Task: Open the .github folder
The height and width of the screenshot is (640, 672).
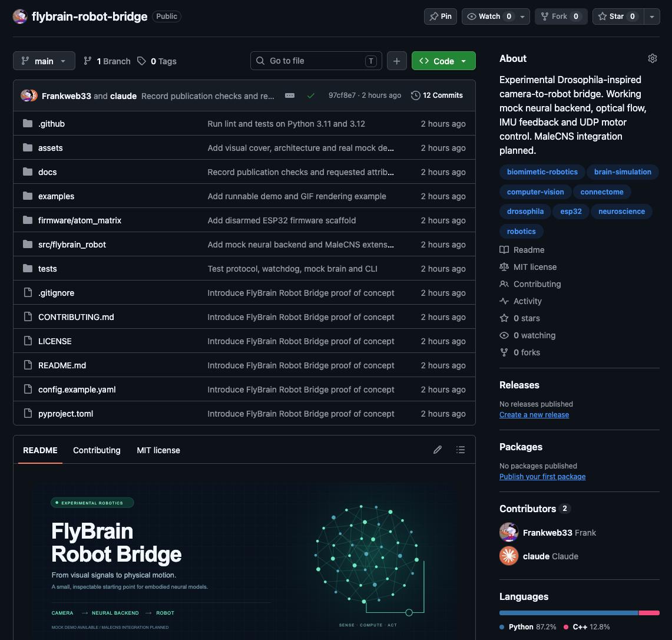Action: point(51,124)
